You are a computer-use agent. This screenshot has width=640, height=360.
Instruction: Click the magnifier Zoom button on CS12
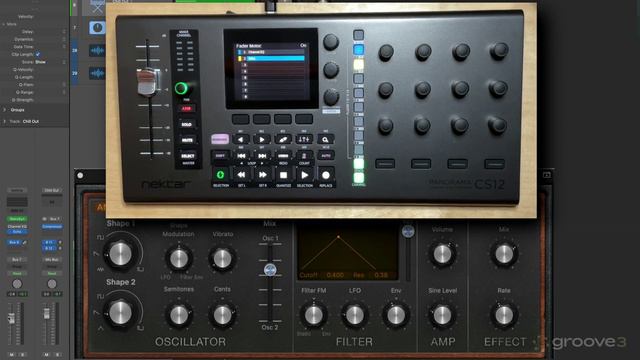[x=325, y=140]
